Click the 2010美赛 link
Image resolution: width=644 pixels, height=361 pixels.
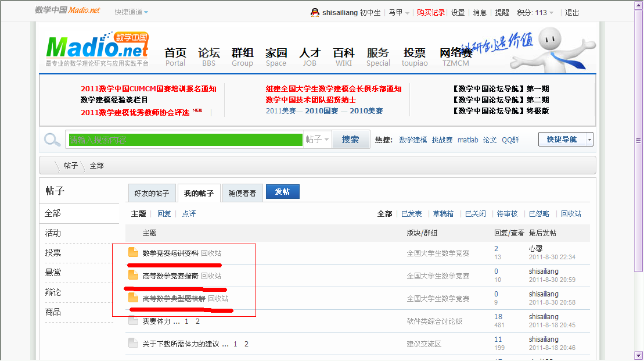[x=366, y=111]
